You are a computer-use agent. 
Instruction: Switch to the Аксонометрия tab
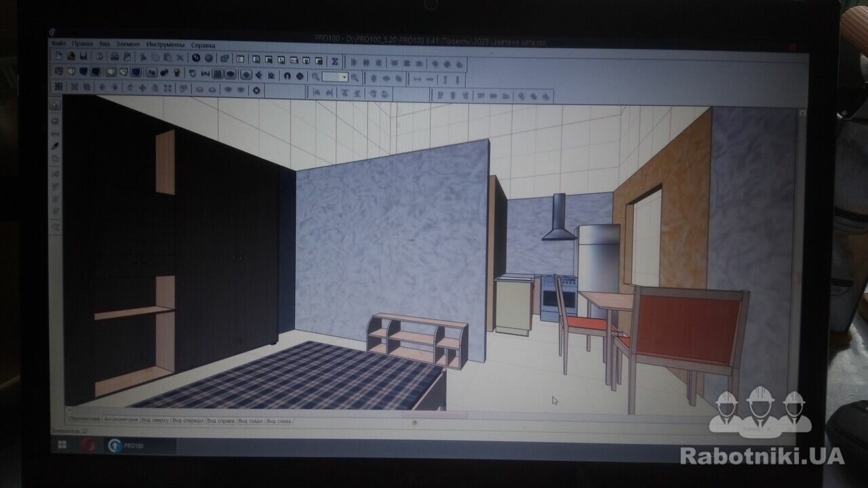tap(120, 420)
